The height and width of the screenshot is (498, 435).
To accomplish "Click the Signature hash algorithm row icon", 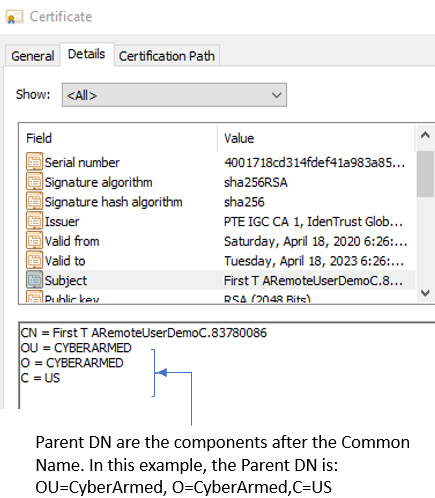I will (34, 201).
